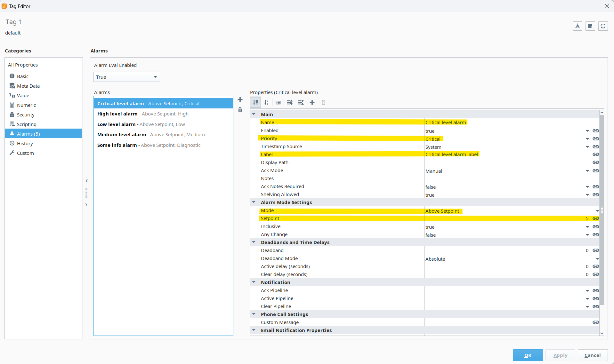Delete selected alarm using the trash icon

240,110
